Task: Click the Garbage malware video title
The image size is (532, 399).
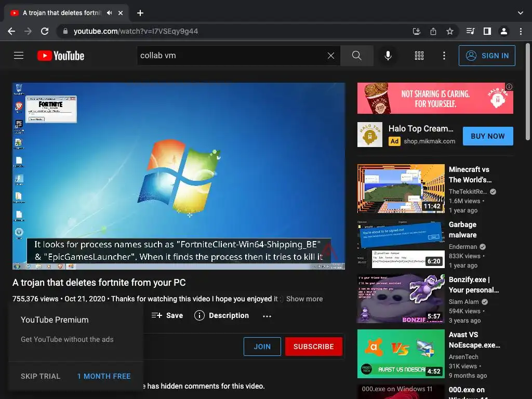Action: (462, 230)
